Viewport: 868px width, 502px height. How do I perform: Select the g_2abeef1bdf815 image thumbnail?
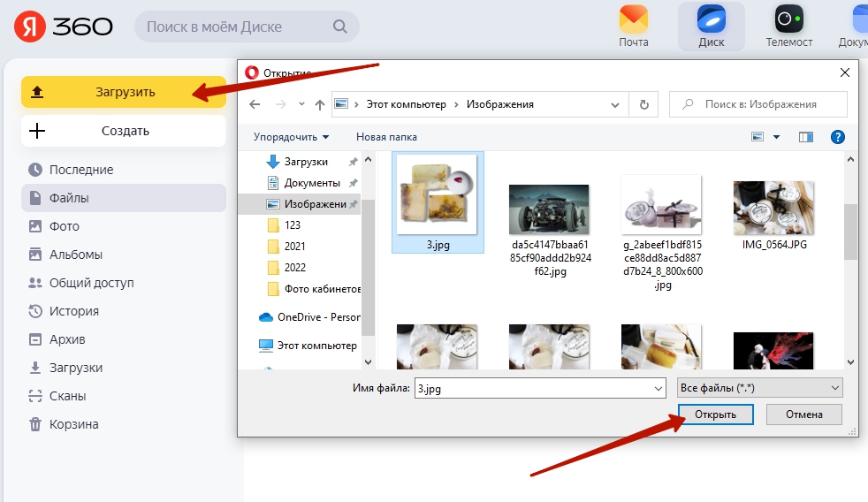(x=661, y=205)
